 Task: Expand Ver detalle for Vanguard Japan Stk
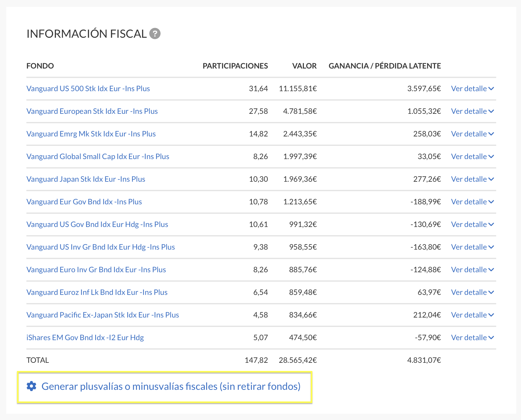pos(472,179)
